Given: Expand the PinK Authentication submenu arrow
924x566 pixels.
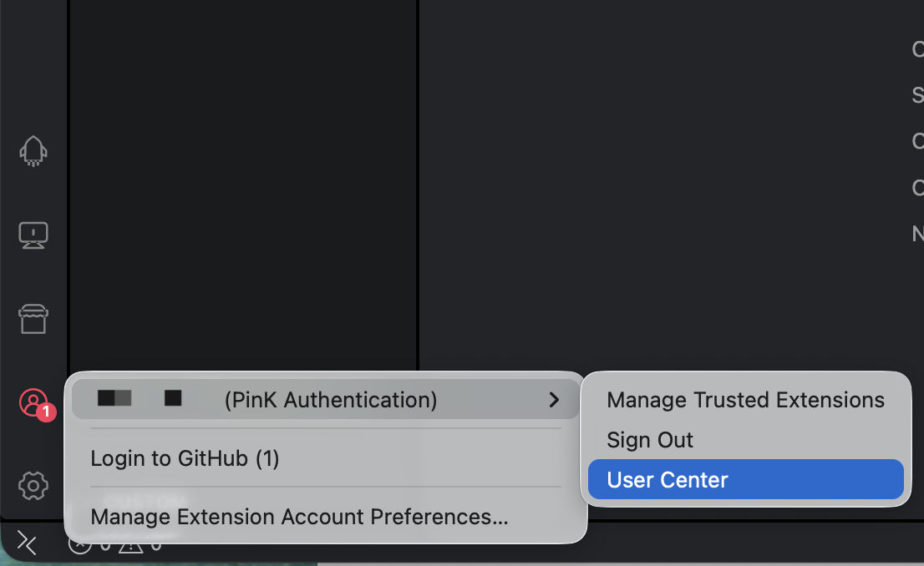Looking at the screenshot, I should click(554, 401).
